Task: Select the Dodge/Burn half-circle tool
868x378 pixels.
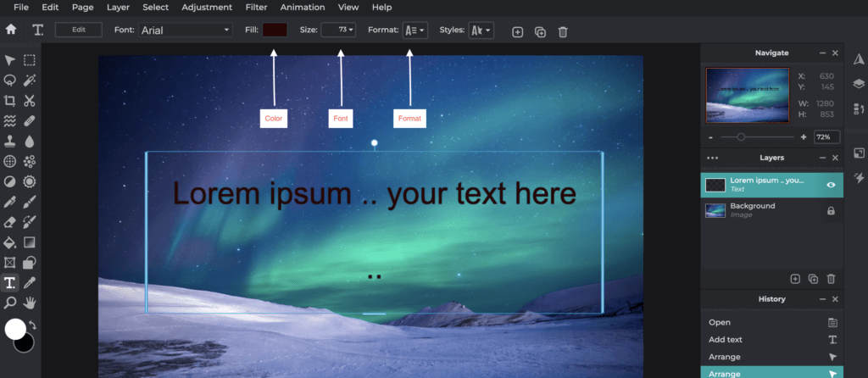Action: (9, 181)
